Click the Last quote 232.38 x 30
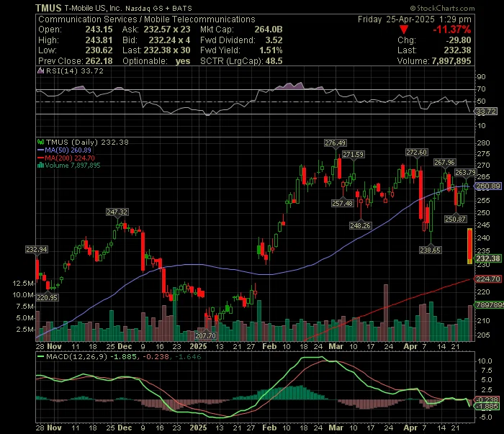Viewport: 504px width, 434px height. 167,50
